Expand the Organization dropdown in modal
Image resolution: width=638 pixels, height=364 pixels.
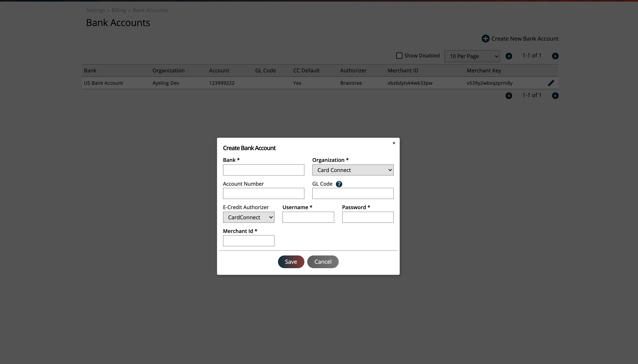[x=353, y=170]
